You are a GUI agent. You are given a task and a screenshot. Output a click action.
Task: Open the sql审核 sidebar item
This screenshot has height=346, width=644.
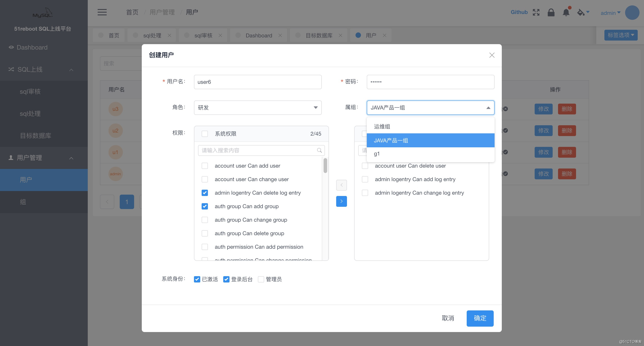pyautogui.click(x=44, y=91)
